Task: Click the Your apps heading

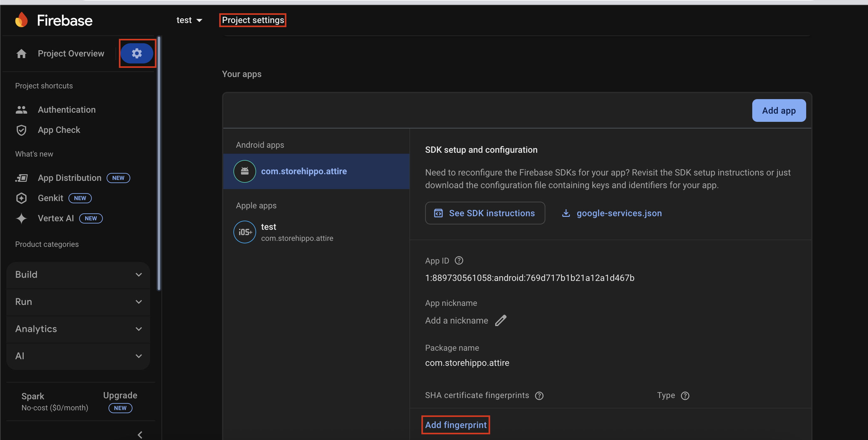Action: (242, 74)
